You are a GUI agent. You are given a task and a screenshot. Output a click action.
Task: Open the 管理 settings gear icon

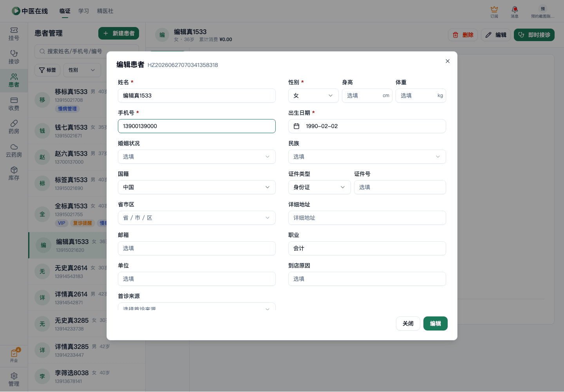[x=14, y=379]
